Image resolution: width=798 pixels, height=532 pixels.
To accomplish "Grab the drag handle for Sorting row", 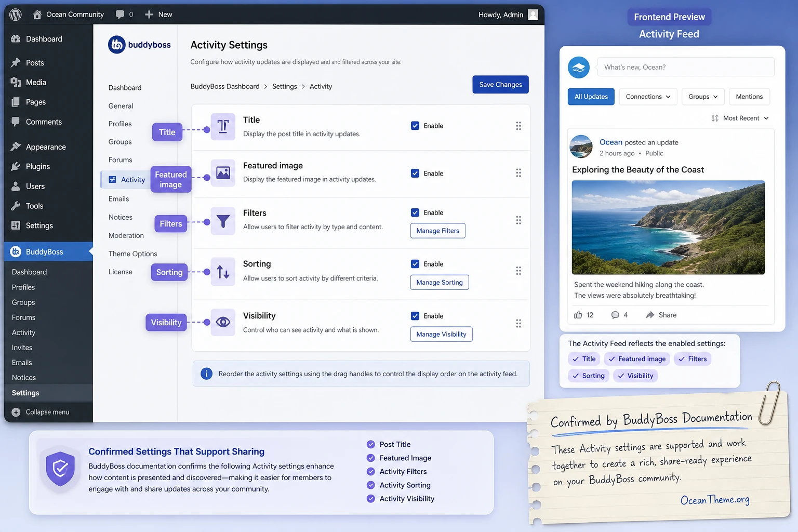I will coord(518,271).
